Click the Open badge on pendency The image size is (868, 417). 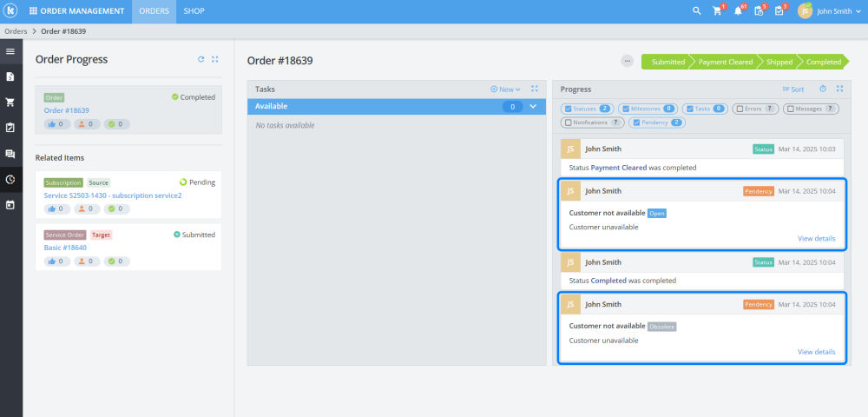pyautogui.click(x=657, y=213)
